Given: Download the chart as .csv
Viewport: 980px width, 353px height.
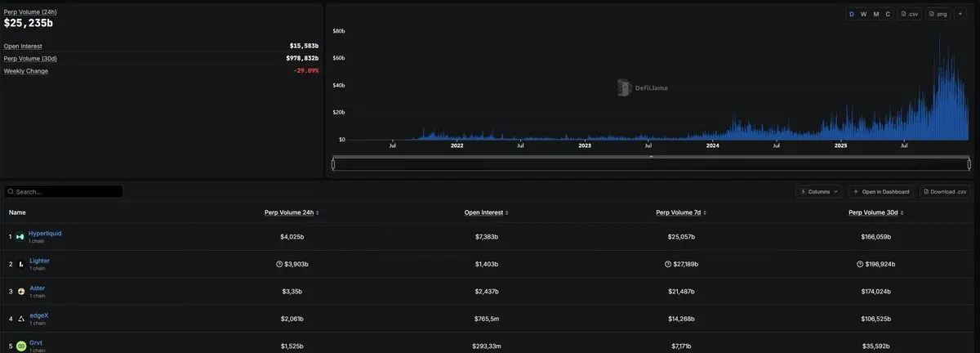Looking at the screenshot, I should point(910,14).
